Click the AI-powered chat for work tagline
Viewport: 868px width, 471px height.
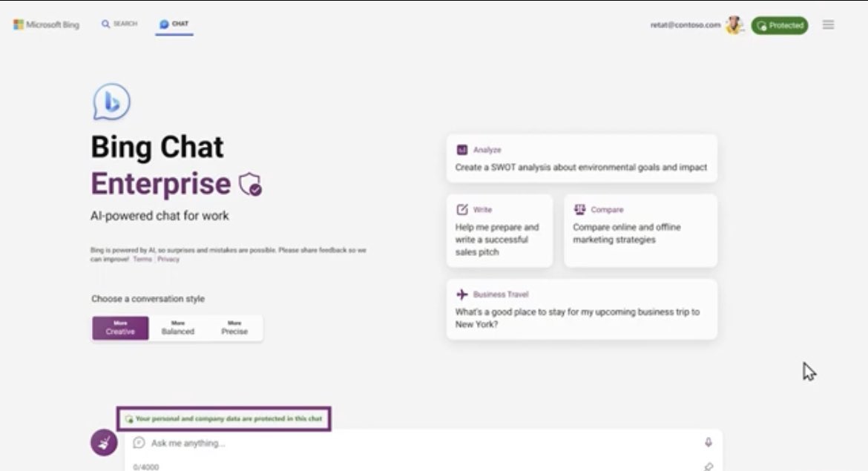coord(160,216)
